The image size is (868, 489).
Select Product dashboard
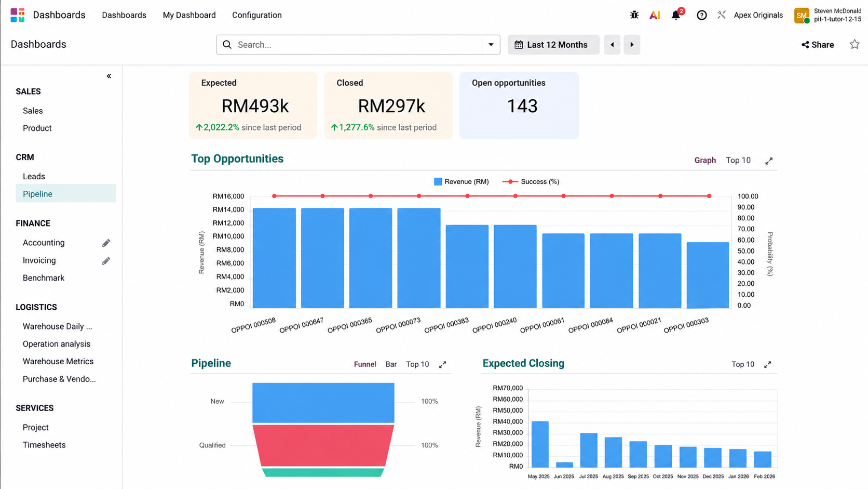(37, 128)
